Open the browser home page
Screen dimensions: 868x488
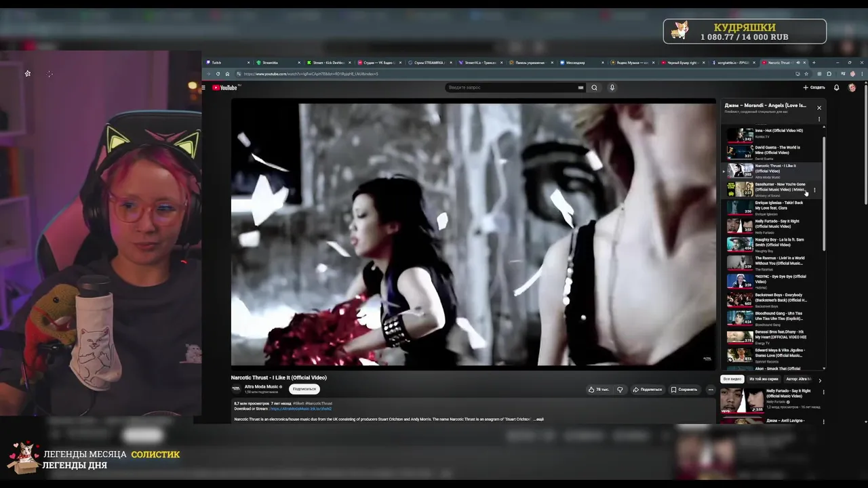[x=227, y=74]
